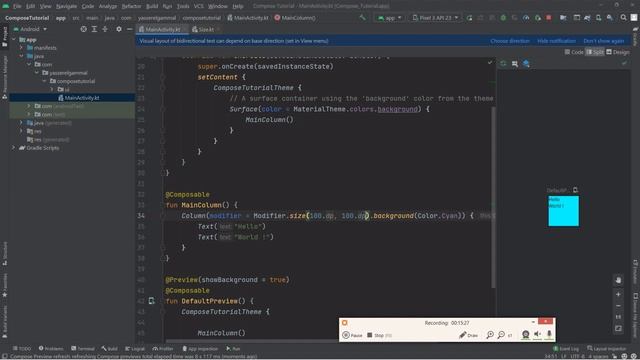The image size is (640, 360).
Task: Click the Make Project hammer icon
Action: 362,18
